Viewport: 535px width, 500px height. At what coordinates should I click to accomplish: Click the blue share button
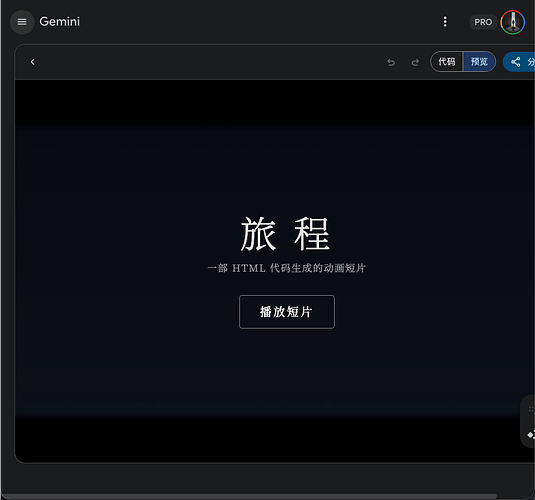coord(519,62)
